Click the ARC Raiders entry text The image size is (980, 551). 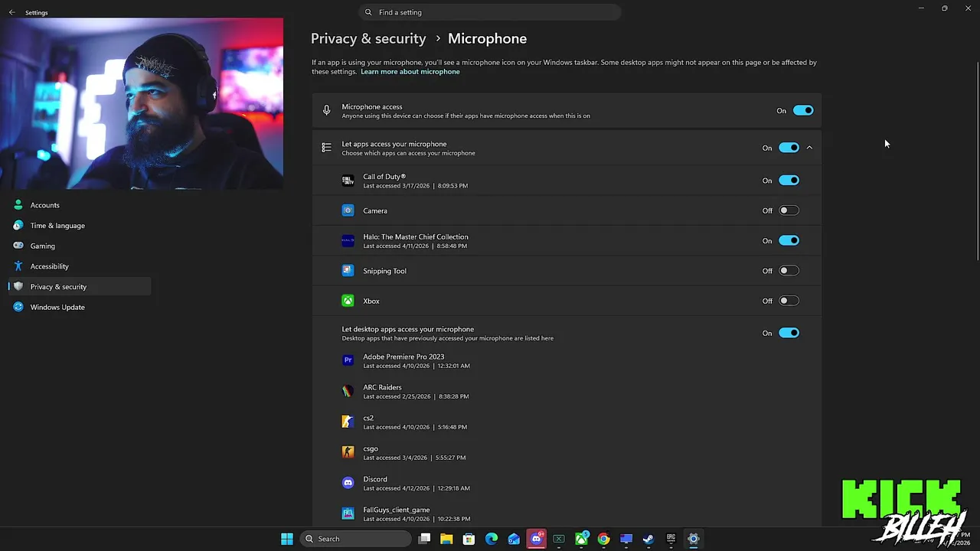coord(382,387)
